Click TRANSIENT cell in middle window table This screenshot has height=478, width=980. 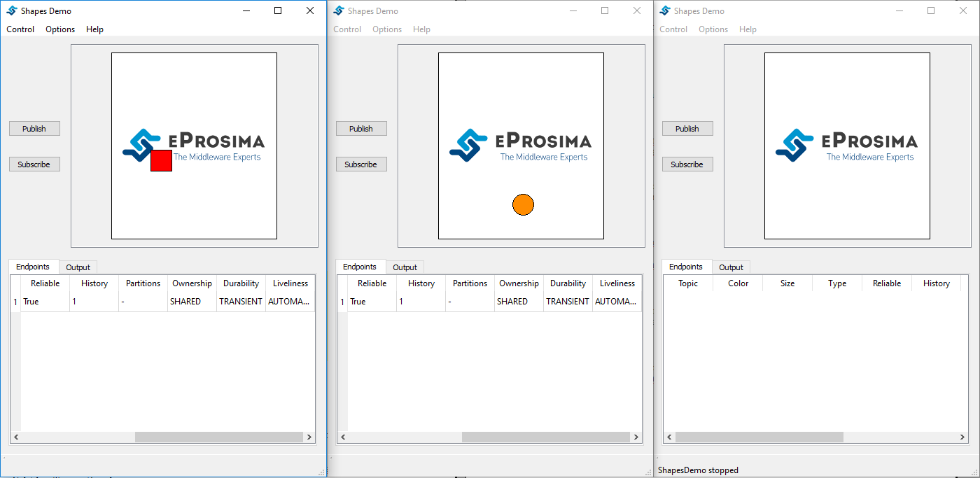click(568, 302)
